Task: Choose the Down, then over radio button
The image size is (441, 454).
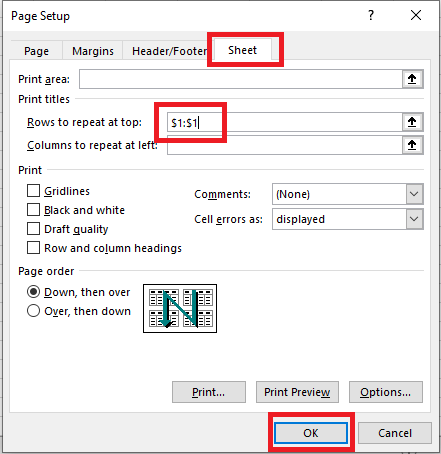Action: [x=33, y=292]
